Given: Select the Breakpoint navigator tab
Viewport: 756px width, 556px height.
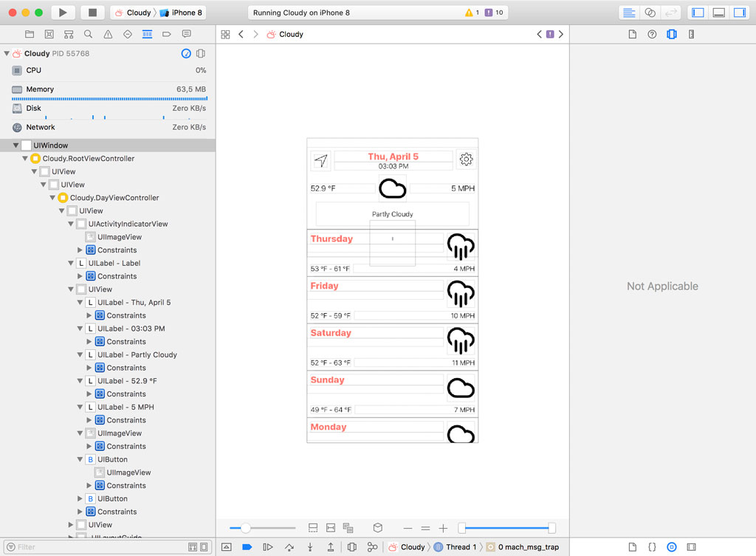Looking at the screenshot, I should tap(167, 34).
